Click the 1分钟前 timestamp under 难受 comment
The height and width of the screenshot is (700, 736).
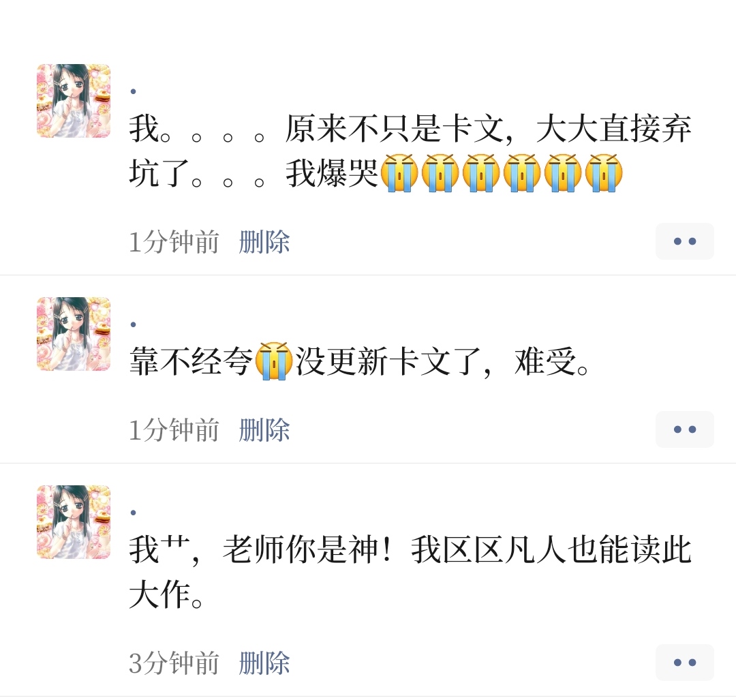(x=174, y=430)
